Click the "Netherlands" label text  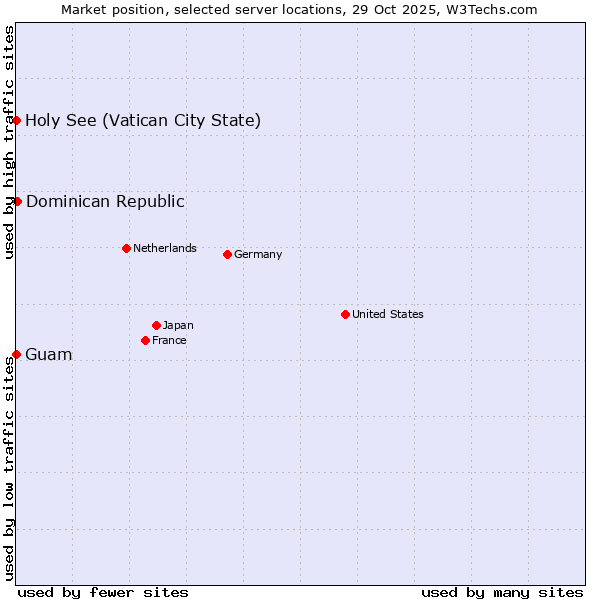165,248
